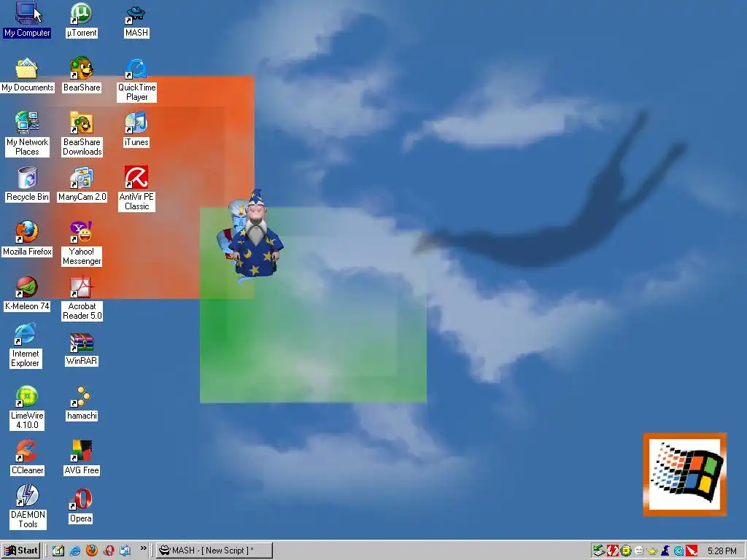Select the My Network Places icon

(27, 134)
